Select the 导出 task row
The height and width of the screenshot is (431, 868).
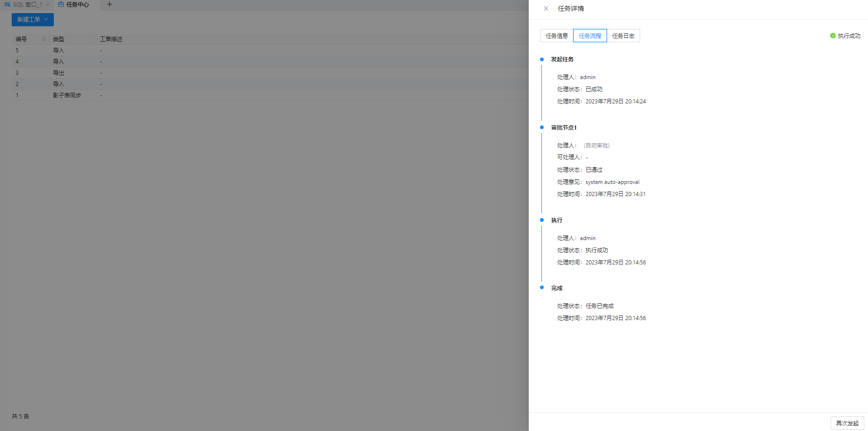coord(270,73)
